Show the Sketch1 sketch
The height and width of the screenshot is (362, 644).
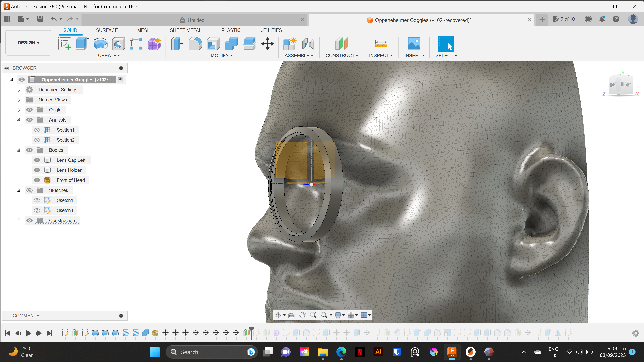coord(37,200)
